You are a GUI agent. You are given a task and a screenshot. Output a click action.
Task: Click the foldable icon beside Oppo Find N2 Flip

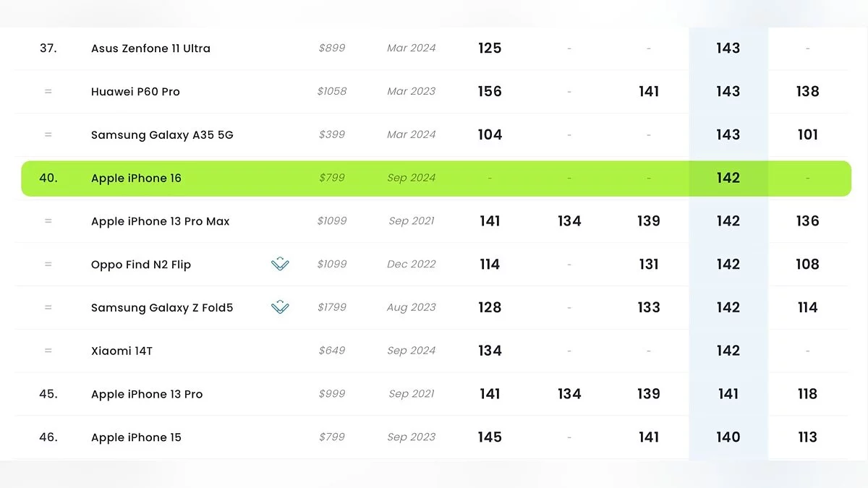click(x=280, y=265)
